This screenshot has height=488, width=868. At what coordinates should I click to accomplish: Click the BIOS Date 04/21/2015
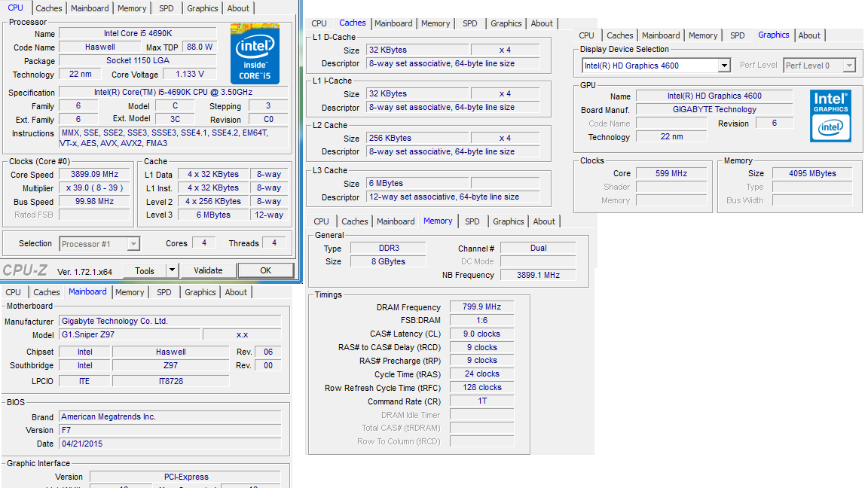pyautogui.click(x=170, y=444)
